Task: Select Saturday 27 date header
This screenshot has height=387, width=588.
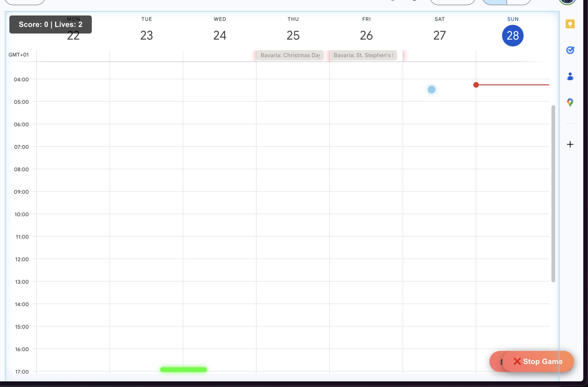Action: pos(439,36)
